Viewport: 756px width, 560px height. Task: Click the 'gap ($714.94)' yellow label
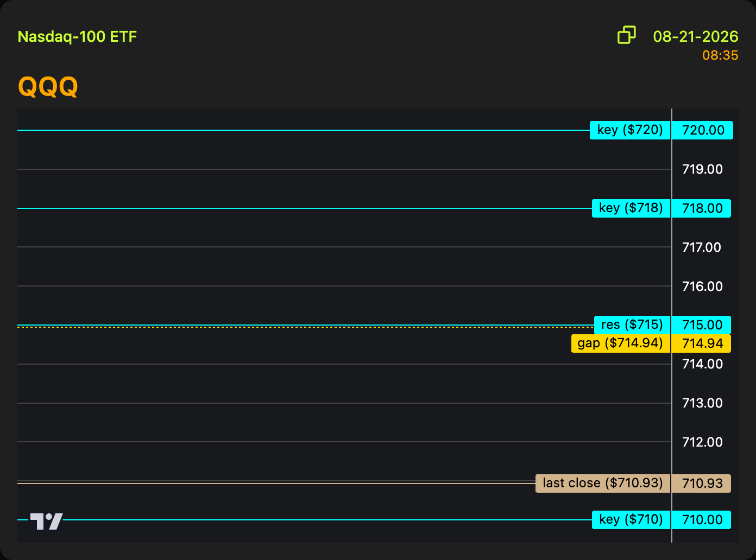pyautogui.click(x=621, y=343)
